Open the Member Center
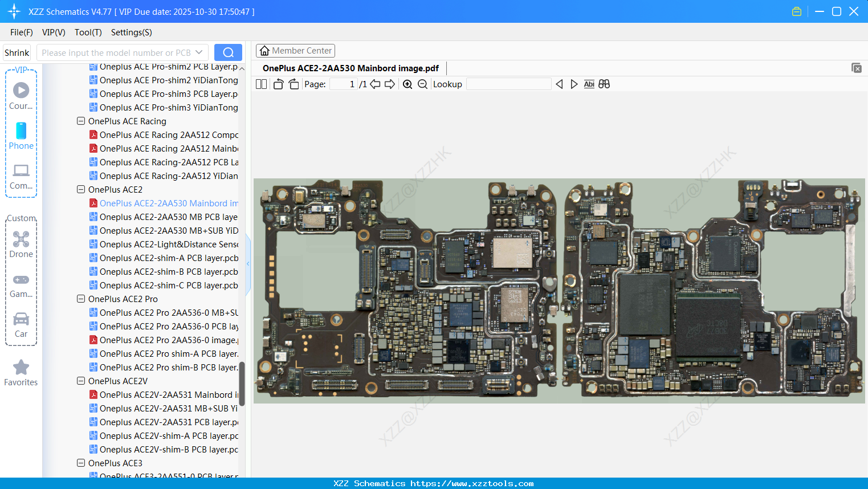 tap(295, 50)
